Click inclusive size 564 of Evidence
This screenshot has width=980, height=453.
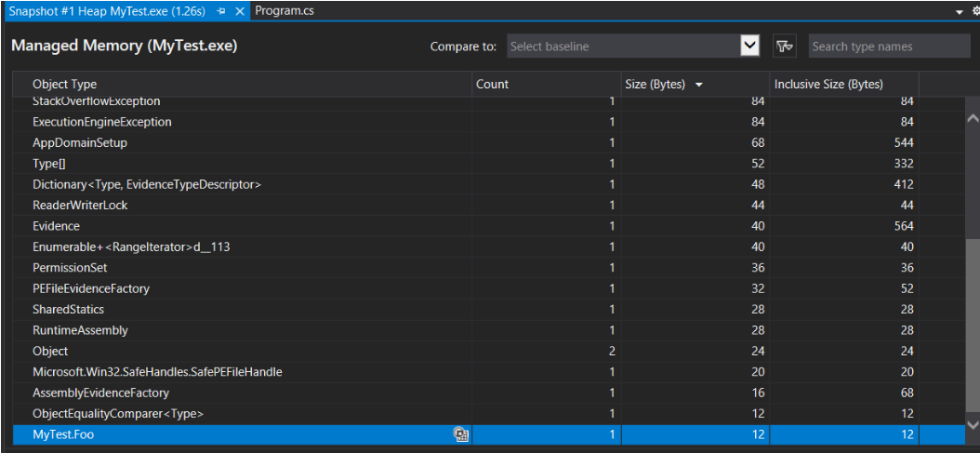click(904, 226)
